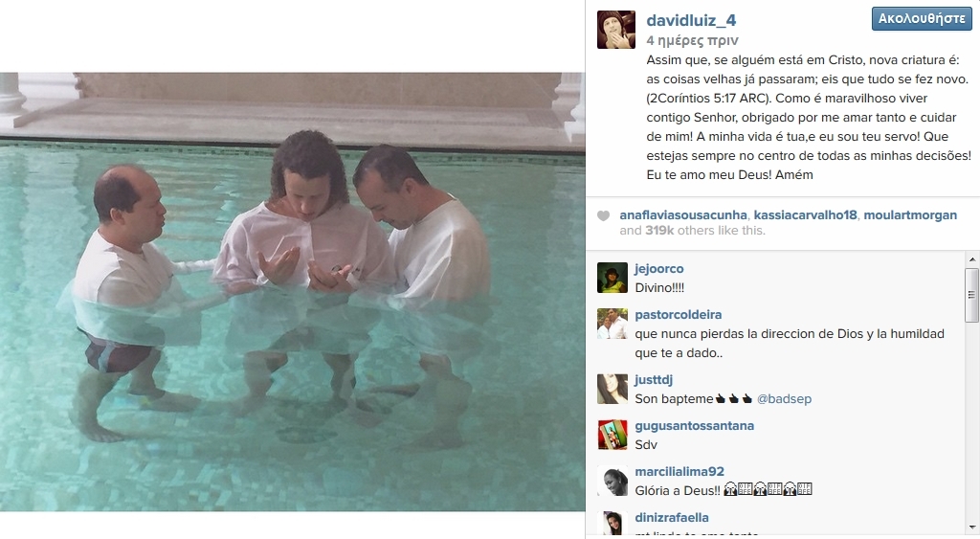Click the davidluiz_4 profile avatar
This screenshot has height=539, width=980.
coord(616,30)
